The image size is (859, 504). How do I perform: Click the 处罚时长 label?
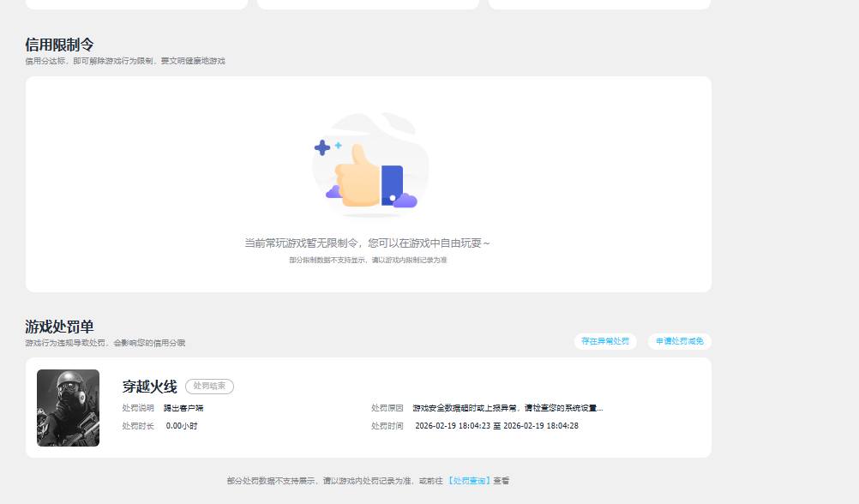tap(138, 426)
